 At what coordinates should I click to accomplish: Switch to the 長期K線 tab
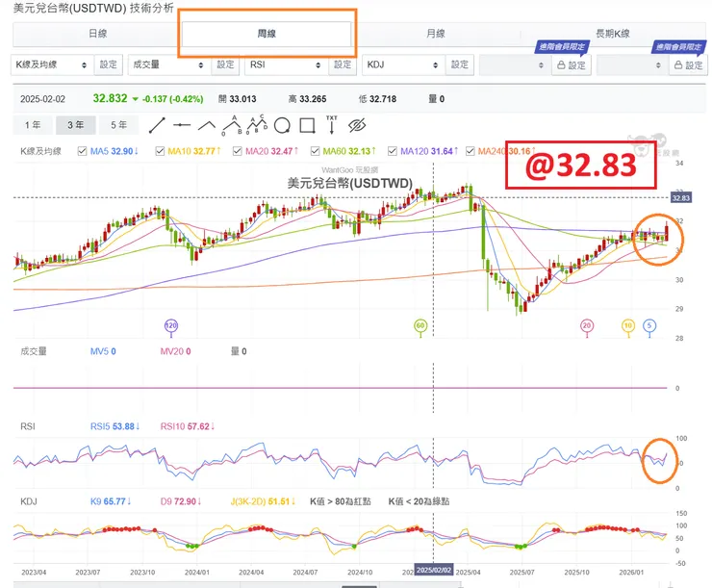coord(613,34)
